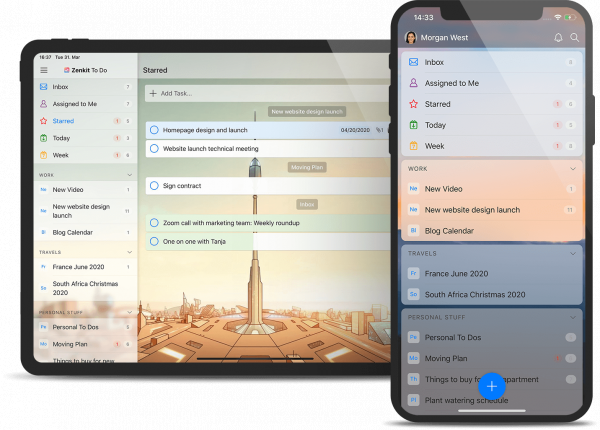
Task: Toggle the Personal To Dos switch on phone
Action: 570,338
